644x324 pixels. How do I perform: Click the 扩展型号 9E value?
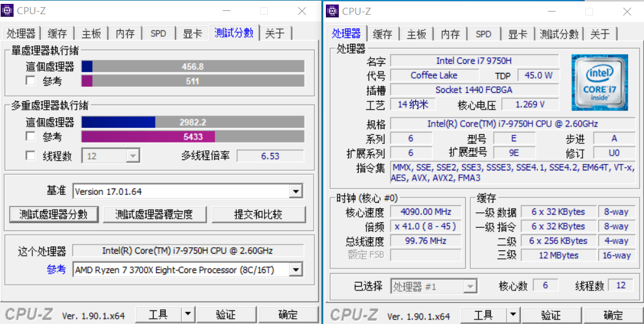(x=514, y=153)
